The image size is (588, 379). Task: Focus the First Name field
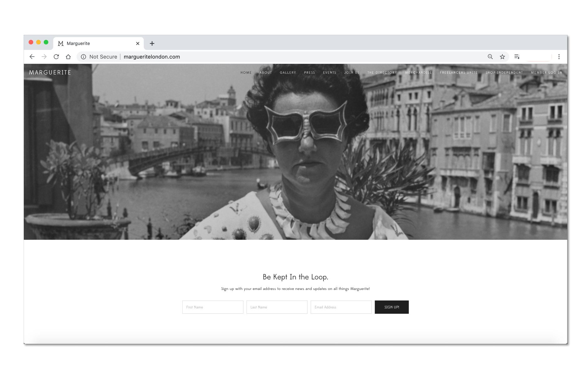(213, 307)
